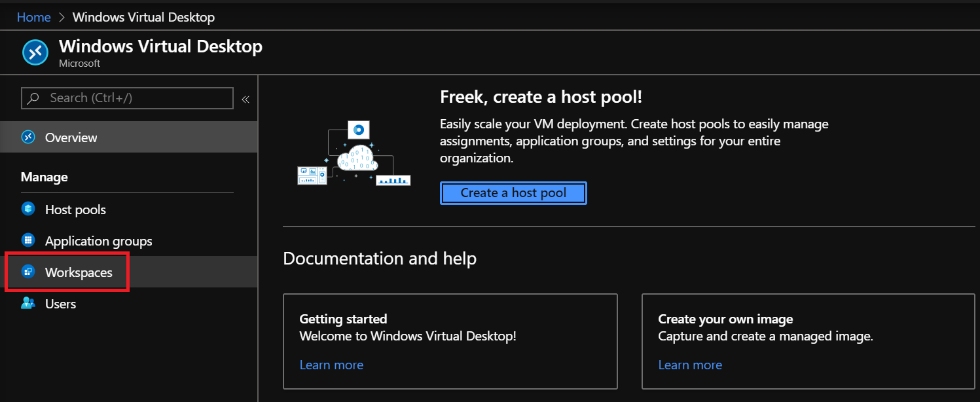Click the Create your own image card title

pyautogui.click(x=725, y=320)
